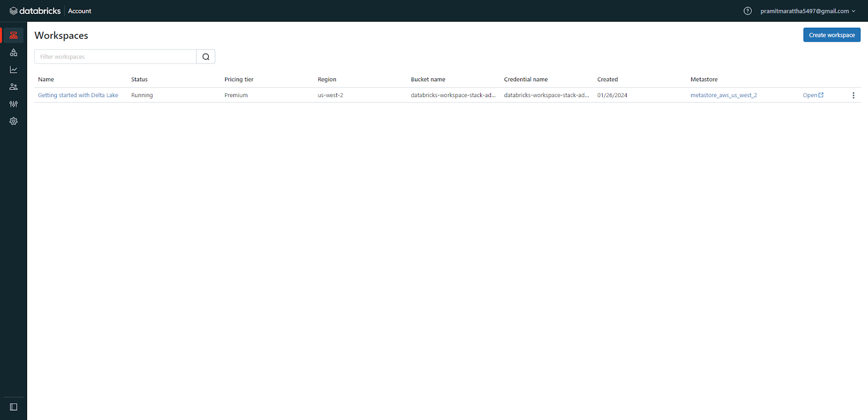This screenshot has height=420, width=868.
Task: Click the Running status cell
Action: pos(142,95)
